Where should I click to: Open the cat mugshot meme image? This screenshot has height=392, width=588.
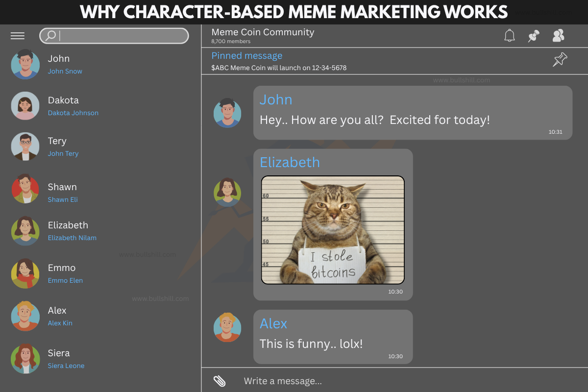point(333,230)
